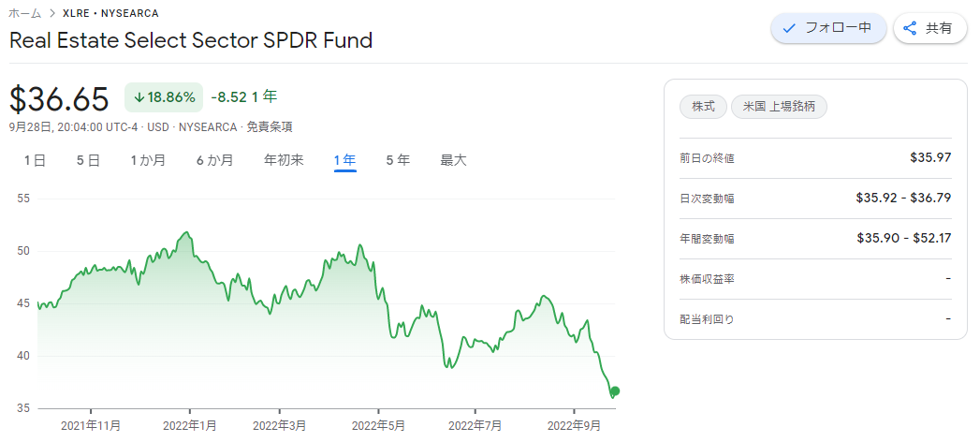Click the 米国 上場銘柄 chip
The height and width of the screenshot is (442, 980).
779,107
